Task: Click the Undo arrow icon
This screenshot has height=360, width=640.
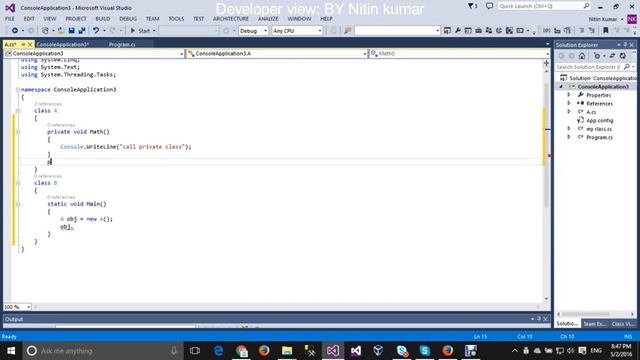Action: pyautogui.click(x=96, y=31)
